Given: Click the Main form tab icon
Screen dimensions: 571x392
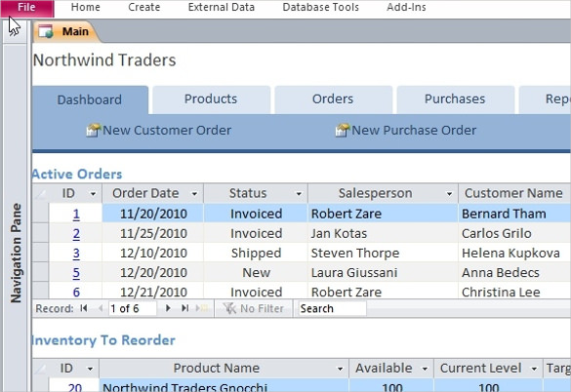Looking at the screenshot, I should [46, 31].
